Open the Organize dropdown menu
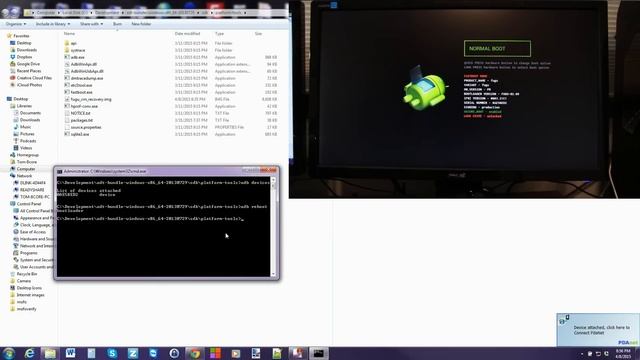Screen dimensions: 640x360 pos(16,24)
